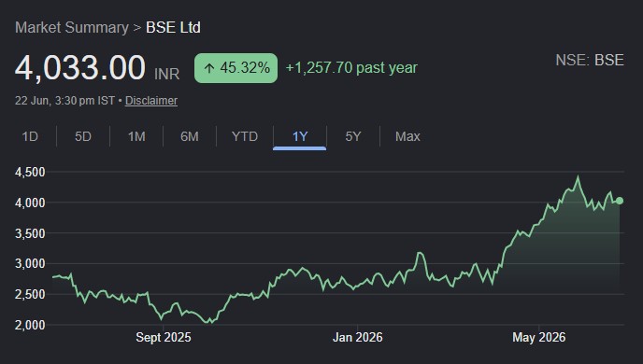Click the active 1Y tab

tap(300, 136)
